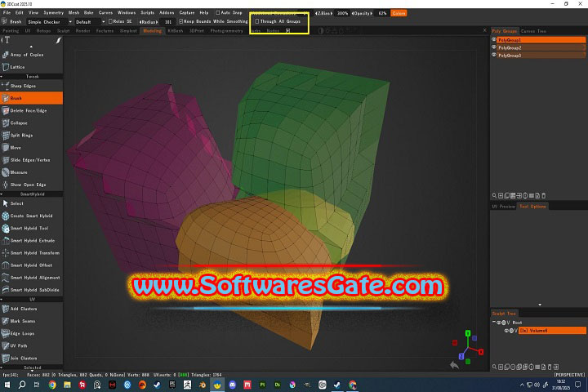Click the Radius slider label
This screenshot has height=392, width=588.
[x=149, y=22]
